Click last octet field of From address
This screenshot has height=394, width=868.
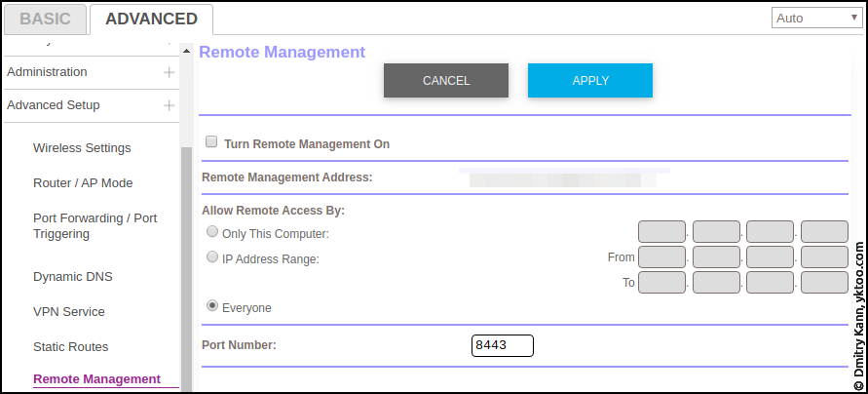point(824,257)
